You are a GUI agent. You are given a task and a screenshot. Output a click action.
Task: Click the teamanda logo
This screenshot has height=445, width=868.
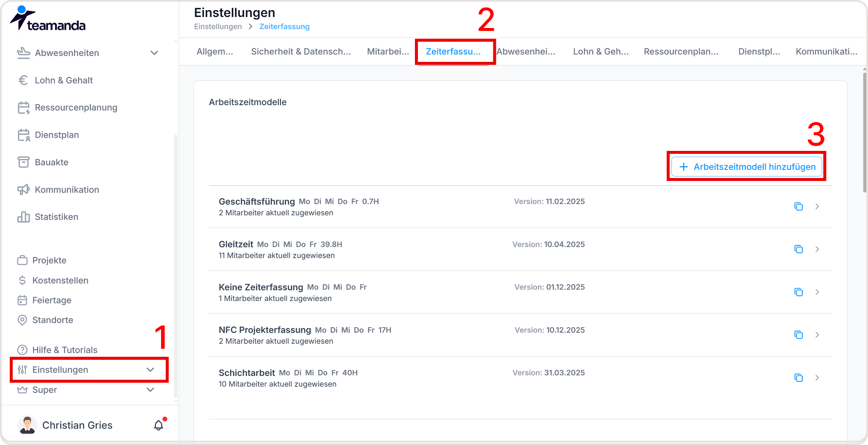pos(47,19)
